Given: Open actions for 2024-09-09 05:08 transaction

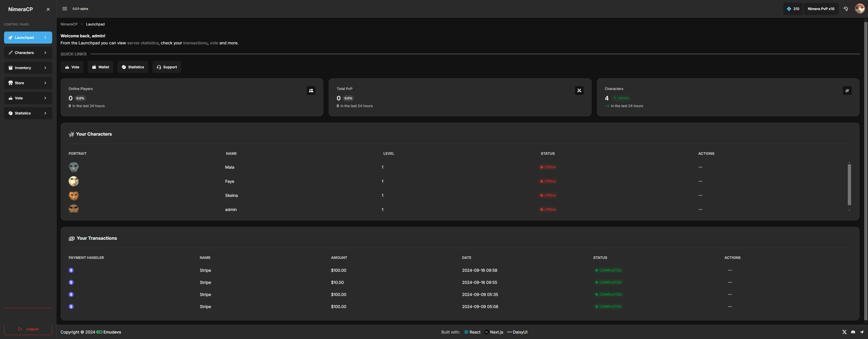Looking at the screenshot, I should (730, 307).
